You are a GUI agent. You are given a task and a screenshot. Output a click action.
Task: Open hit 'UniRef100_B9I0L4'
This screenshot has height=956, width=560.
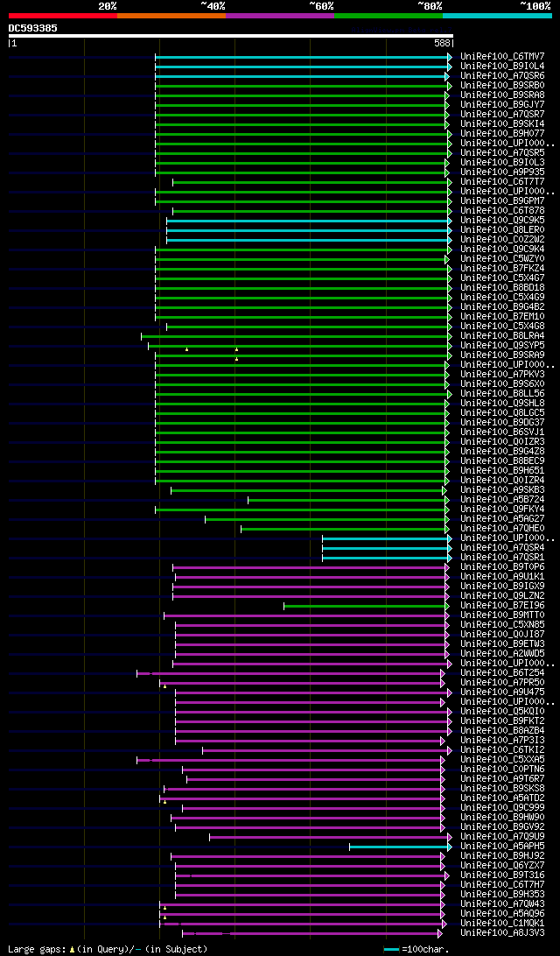pyautogui.click(x=502, y=67)
